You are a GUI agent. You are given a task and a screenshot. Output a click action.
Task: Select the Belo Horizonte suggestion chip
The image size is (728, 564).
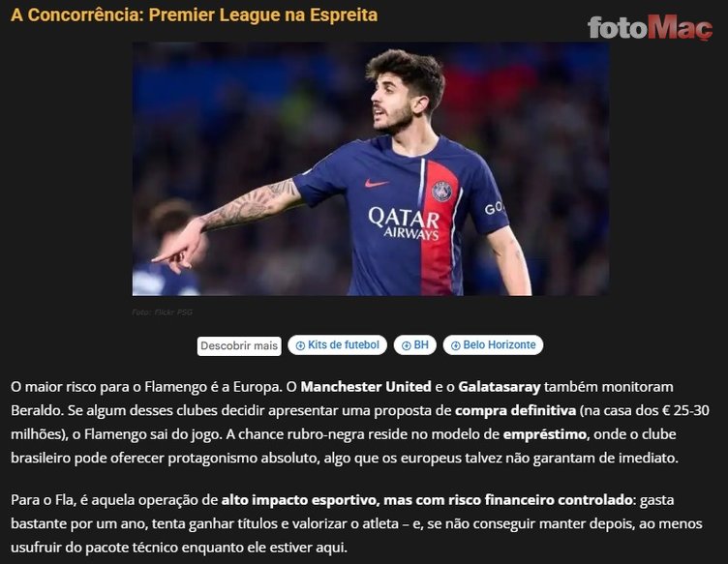point(493,345)
